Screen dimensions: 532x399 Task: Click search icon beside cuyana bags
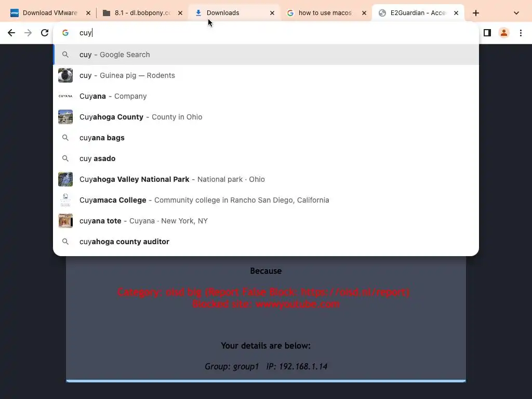pyautogui.click(x=65, y=138)
